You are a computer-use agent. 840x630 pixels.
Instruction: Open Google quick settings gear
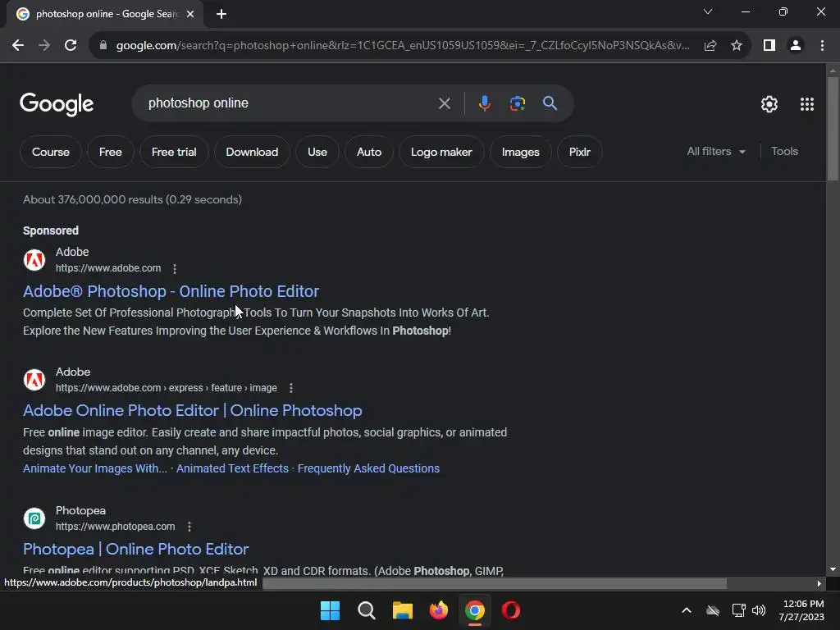(769, 104)
